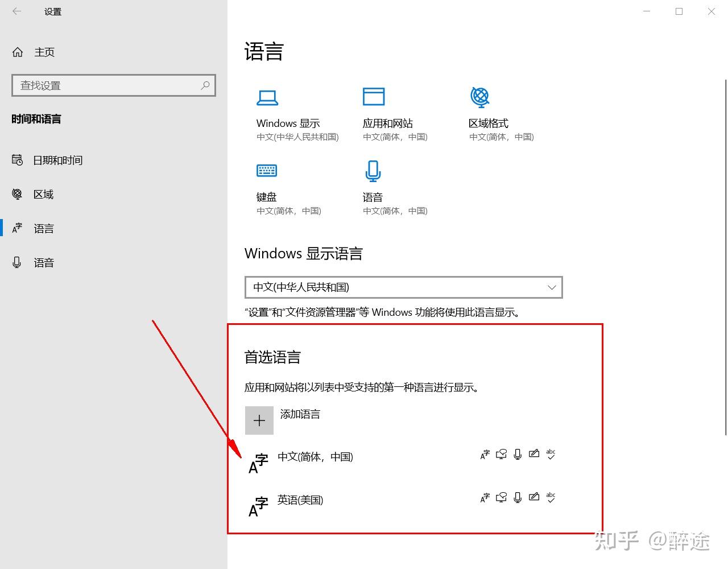728x569 pixels.
Task: Click the speech recognition mic icon for 中文(简体, 中国)
Action: point(517,453)
